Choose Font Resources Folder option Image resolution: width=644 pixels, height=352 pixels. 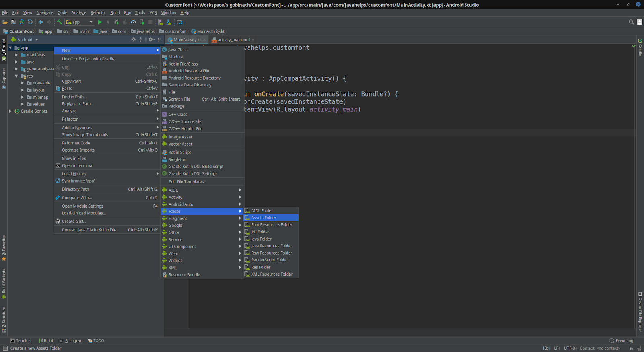pos(271,225)
